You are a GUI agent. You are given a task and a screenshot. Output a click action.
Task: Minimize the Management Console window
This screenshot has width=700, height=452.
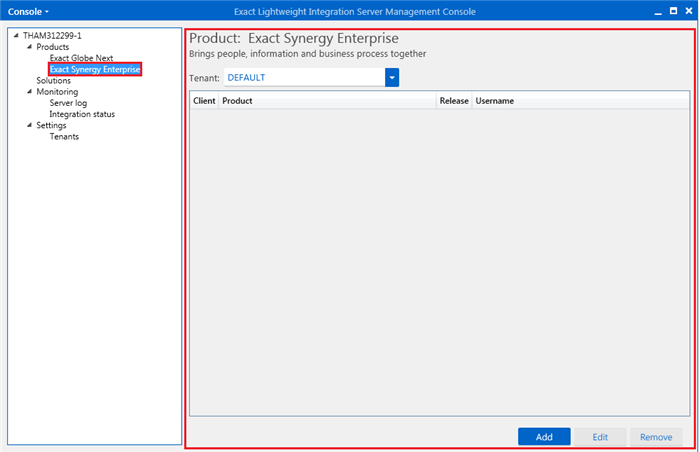tap(658, 12)
